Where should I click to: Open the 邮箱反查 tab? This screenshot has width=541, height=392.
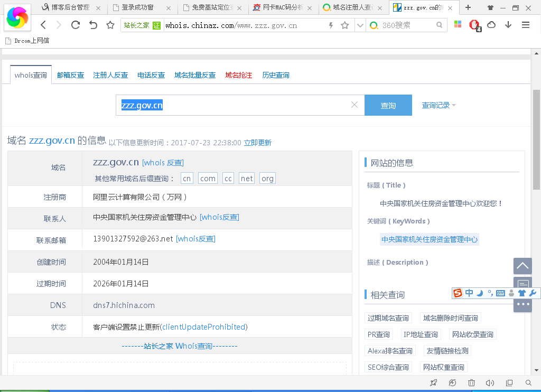(71, 75)
